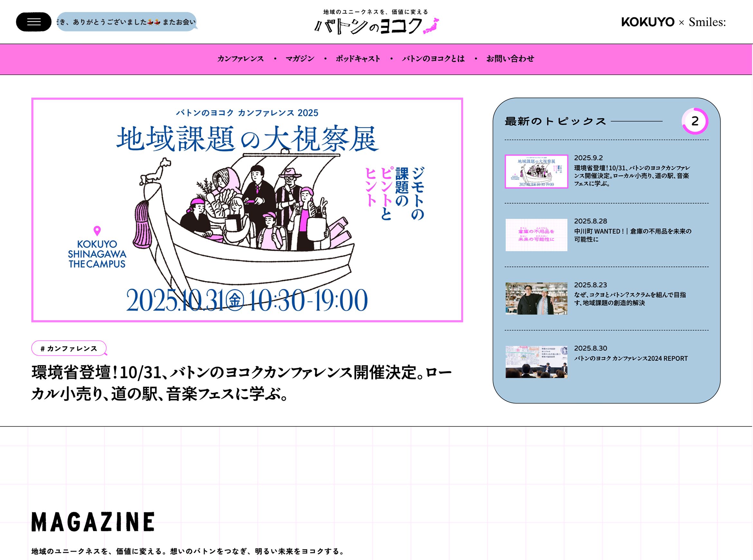The image size is (753, 560).
Task: Open カンファレンス2024 REPORT topic link
Action: [631, 358]
